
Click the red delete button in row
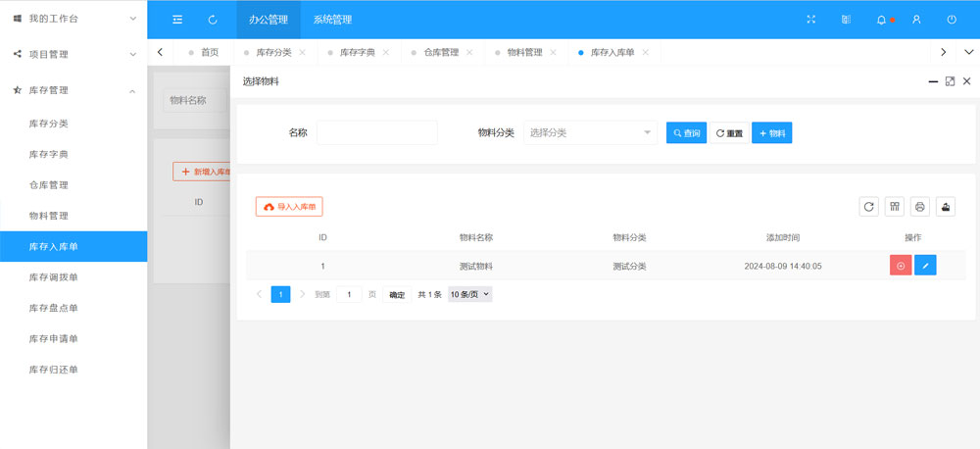901,266
